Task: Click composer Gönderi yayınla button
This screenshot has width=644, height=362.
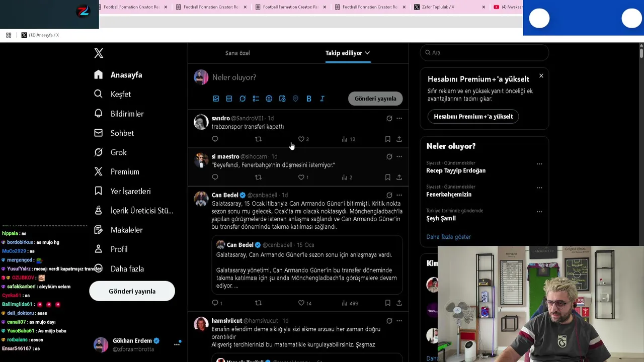Action: [375, 99]
